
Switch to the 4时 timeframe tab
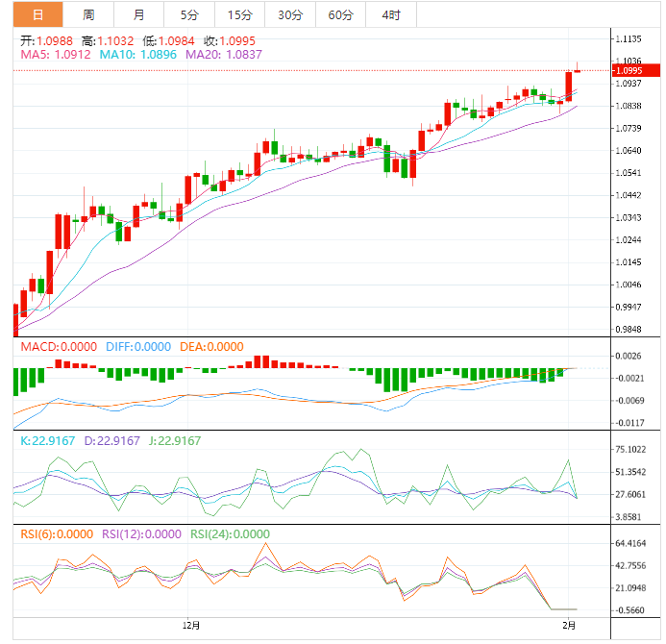pos(391,14)
